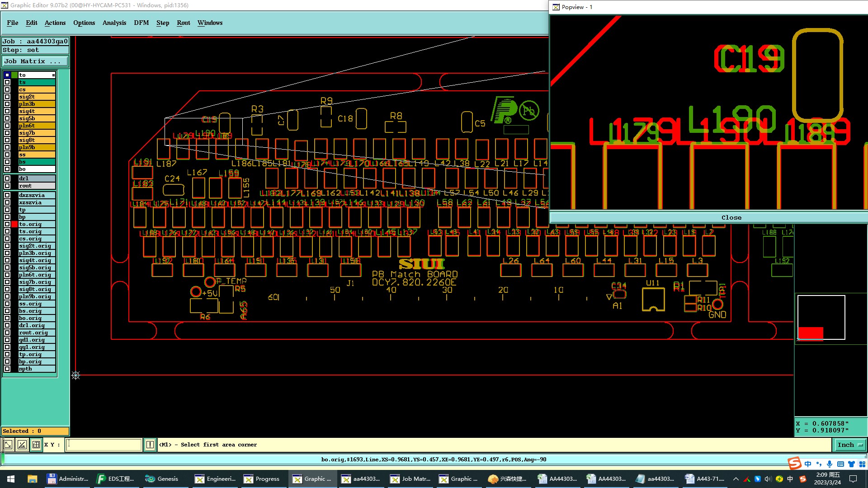Click the zoom area arrow icon
868x488 pixels.
pos(8,445)
